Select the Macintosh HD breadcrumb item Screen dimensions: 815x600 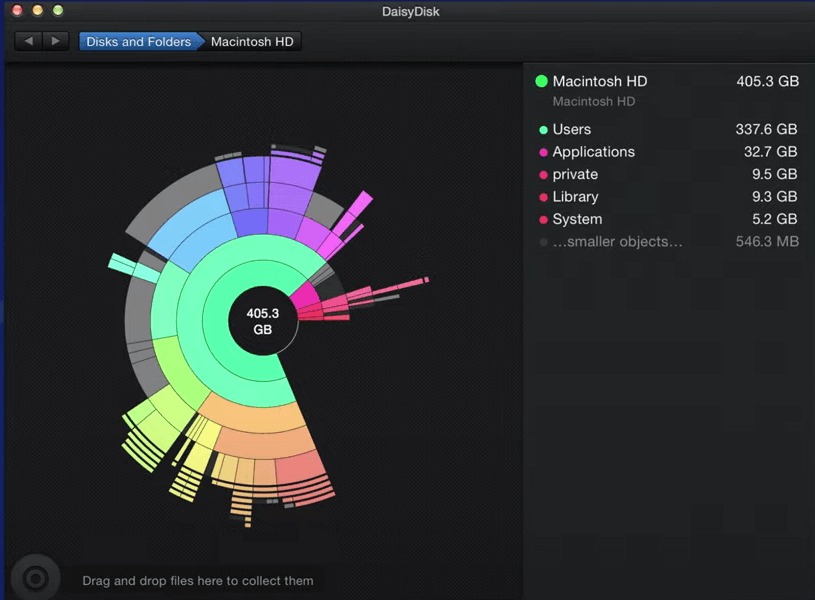252,42
